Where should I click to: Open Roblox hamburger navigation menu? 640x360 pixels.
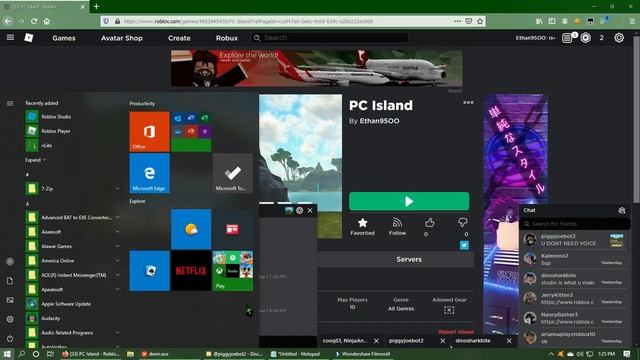click(x=10, y=38)
